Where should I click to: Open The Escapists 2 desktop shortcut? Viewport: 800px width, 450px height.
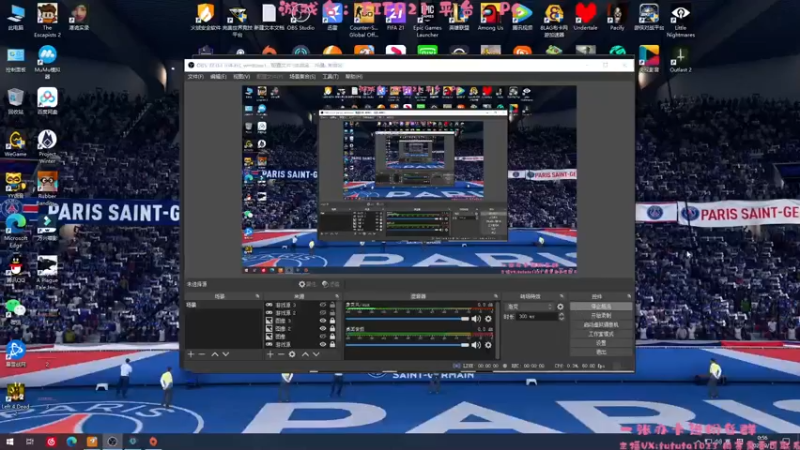click(47, 20)
